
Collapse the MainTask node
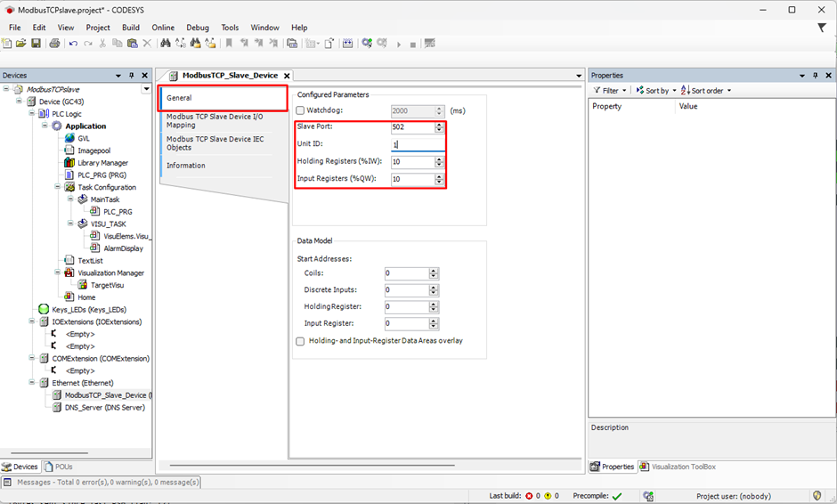(x=70, y=199)
